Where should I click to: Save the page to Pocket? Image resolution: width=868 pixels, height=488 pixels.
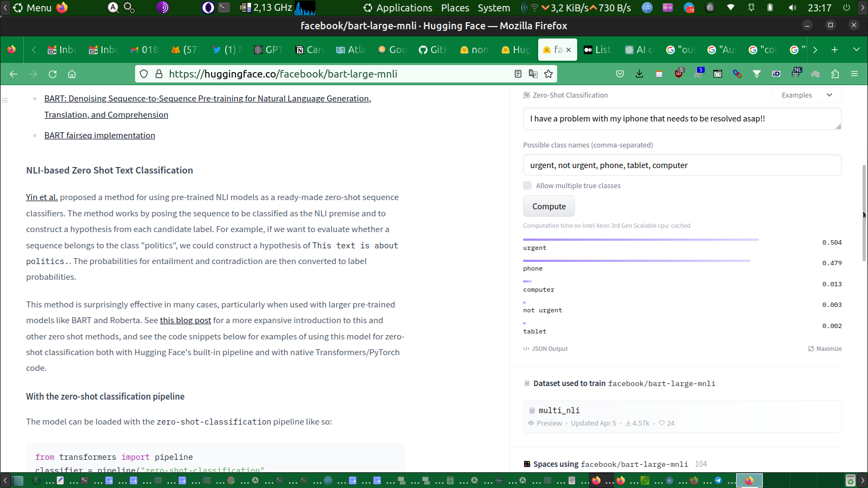[x=620, y=74]
